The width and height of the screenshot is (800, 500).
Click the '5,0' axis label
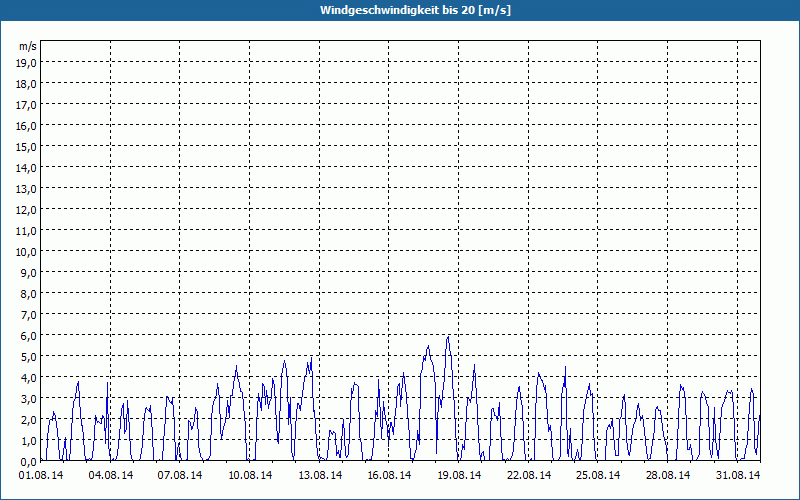pyautogui.click(x=29, y=357)
